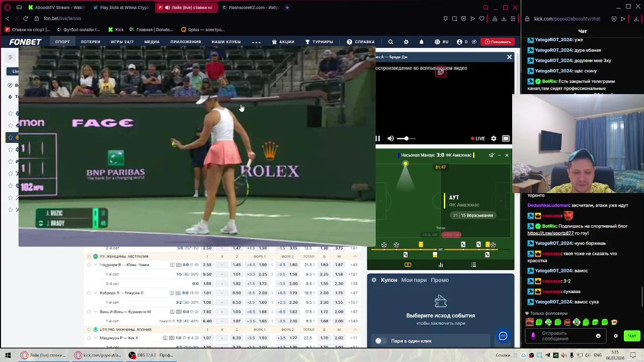644x362 pixels.
Task: Favorite the Кабрера Л — Рокусек С match
Action: (x=89, y=293)
